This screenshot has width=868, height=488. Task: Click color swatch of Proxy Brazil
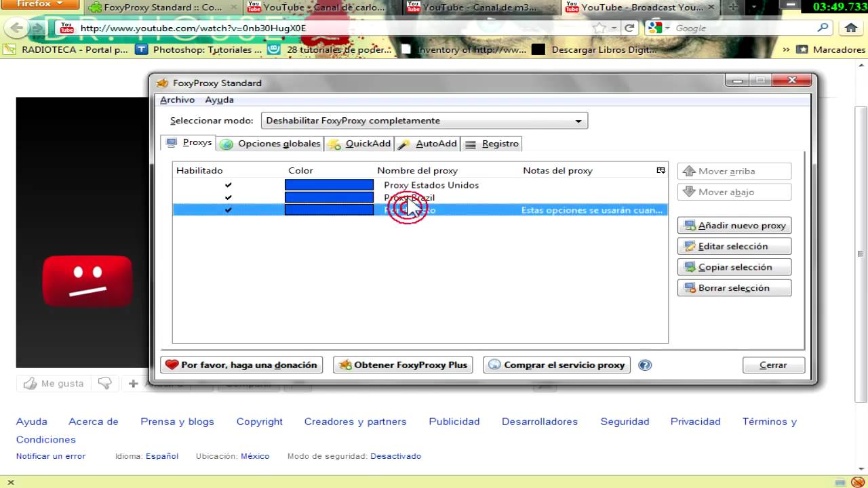(329, 197)
